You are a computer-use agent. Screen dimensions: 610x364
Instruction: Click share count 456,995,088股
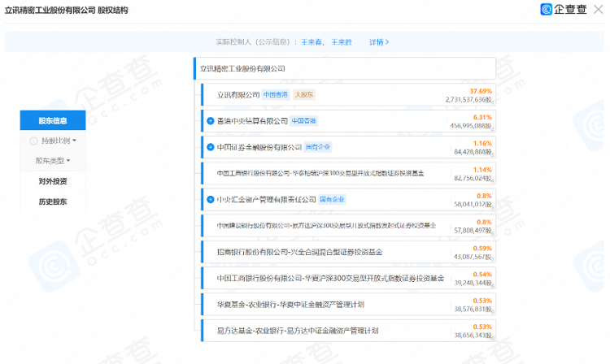471,126
